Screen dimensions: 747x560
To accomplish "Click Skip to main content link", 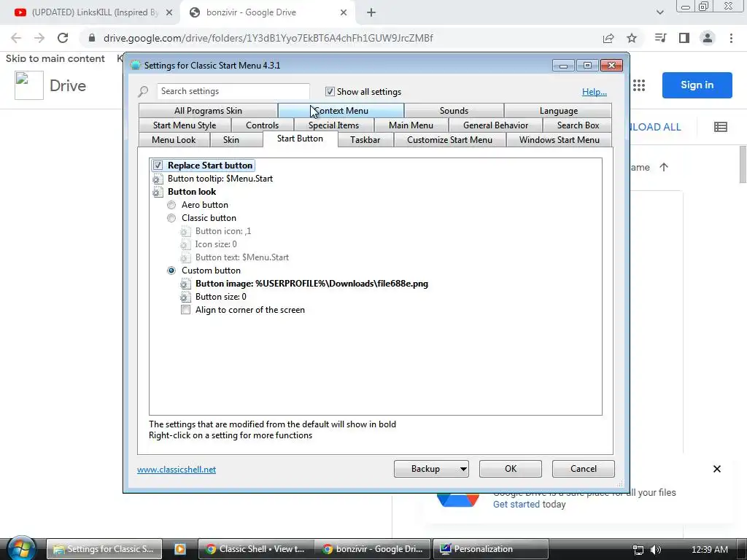I will pyautogui.click(x=55, y=58).
